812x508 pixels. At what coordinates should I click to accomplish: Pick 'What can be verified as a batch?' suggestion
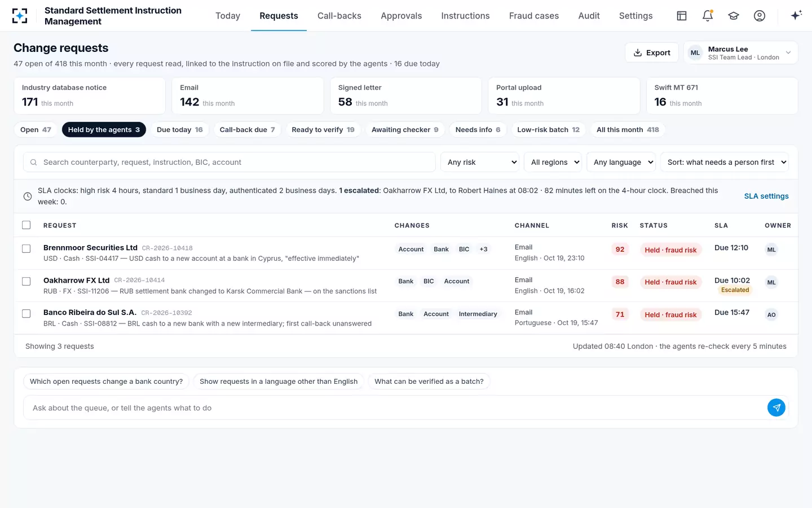click(429, 382)
